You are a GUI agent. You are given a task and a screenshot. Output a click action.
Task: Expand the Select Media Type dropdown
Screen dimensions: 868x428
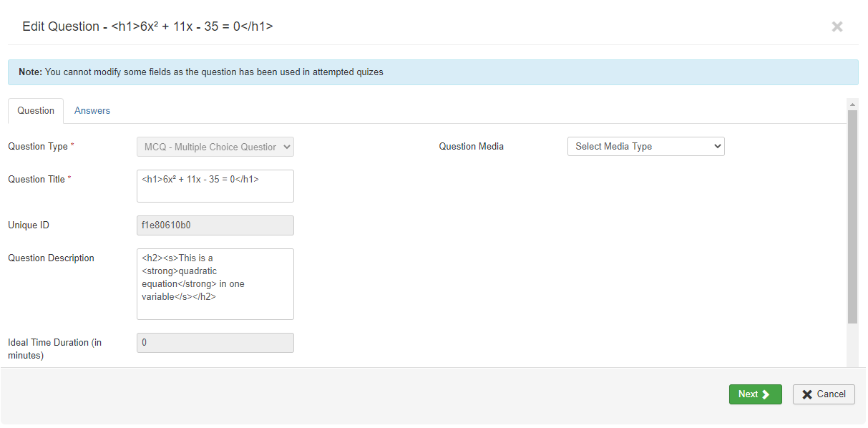pyautogui.click(x=645, y=147)
